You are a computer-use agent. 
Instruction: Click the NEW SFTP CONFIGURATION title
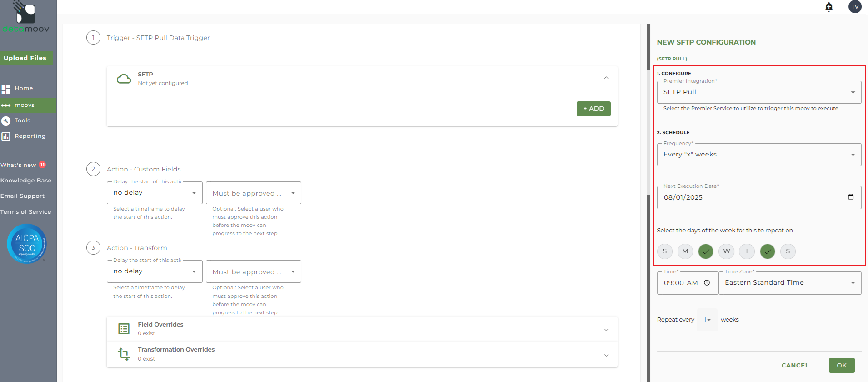(706, 42)
